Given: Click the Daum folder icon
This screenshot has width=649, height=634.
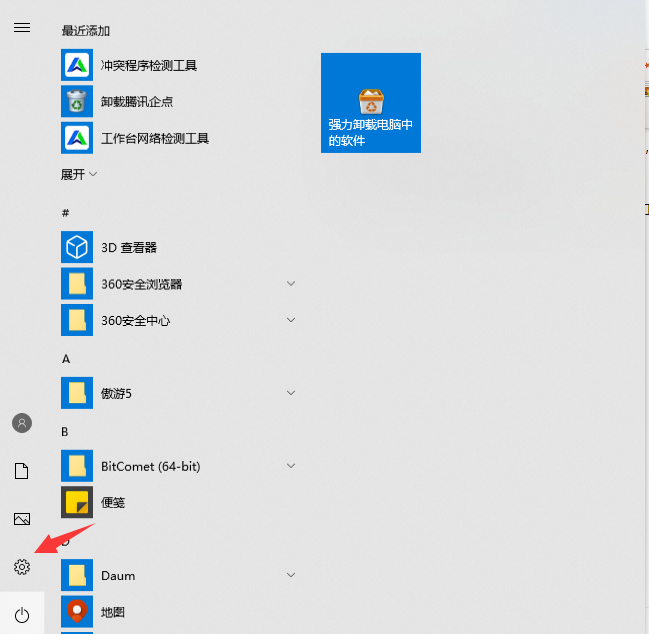Looking at the screenshot, I should 77,575.
